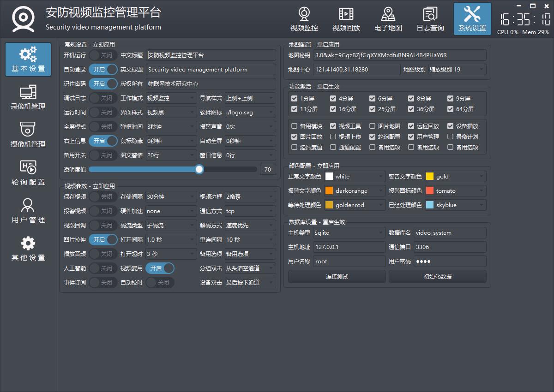Click the 初始化数据 initialize data button
This screenshot has width=554, height=392.
pos(437,277)
